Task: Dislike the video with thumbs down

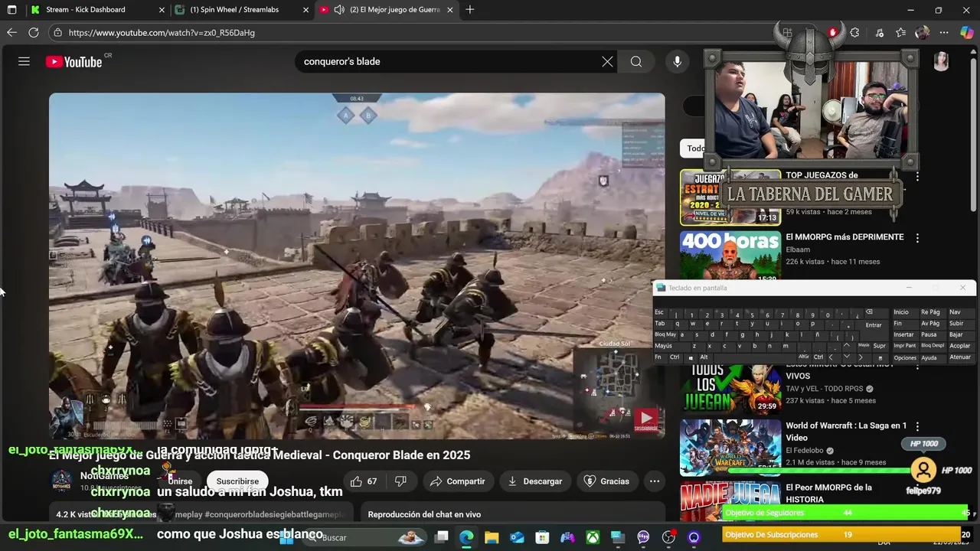Action: [x=400, y=481]
